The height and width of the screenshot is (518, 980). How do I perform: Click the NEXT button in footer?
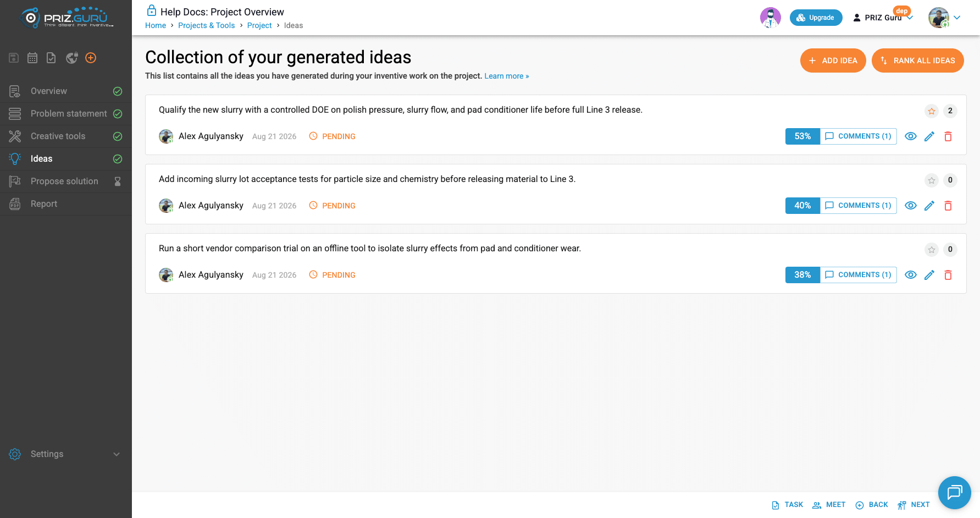tap(913, 505)
